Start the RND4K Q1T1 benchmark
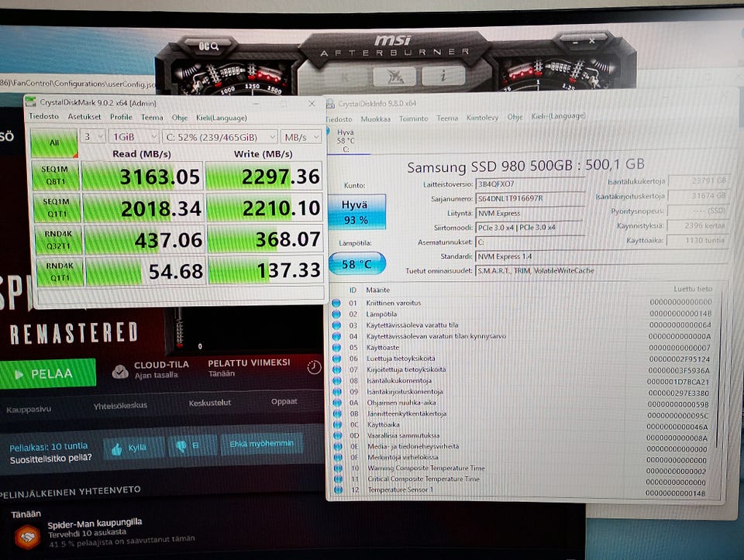This screenshot has width=744, height=560. point(60,272)
